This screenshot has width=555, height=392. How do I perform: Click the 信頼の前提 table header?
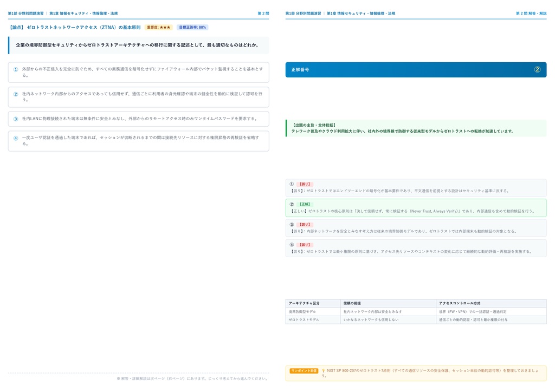coord(352,303)
